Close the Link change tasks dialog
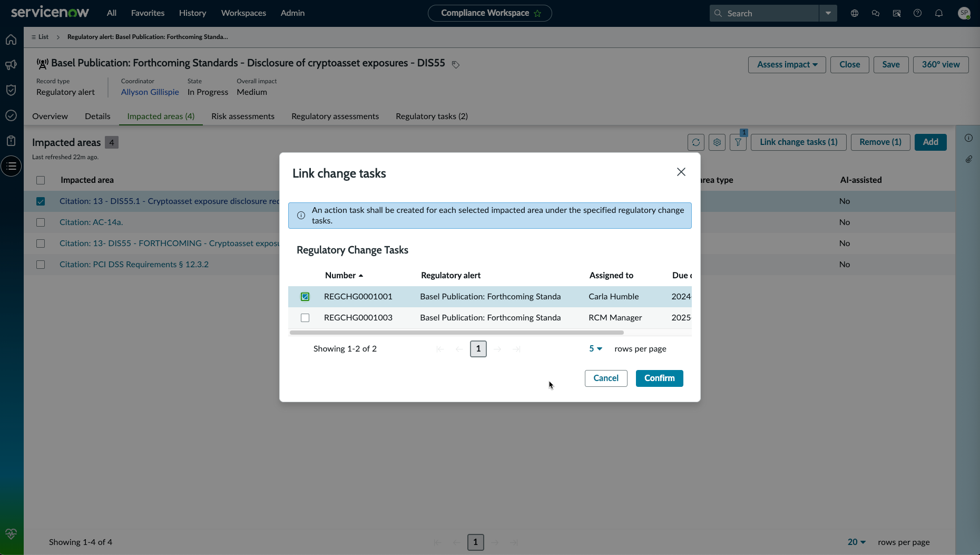 pyautogui.click(x=681, y=172)
